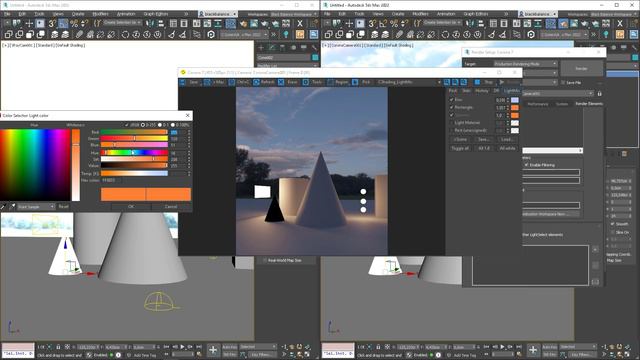640x360 pixels.
Task: Toggle Smooth checkbox in right command panel
Action: (x=613, y=224)
